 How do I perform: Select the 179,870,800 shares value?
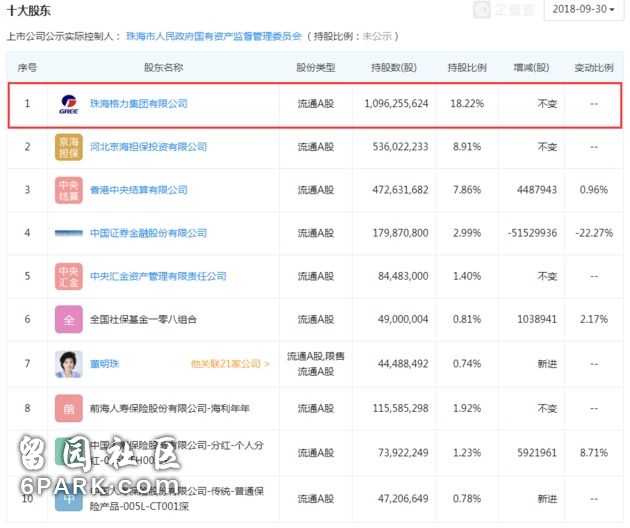[400, 233]
